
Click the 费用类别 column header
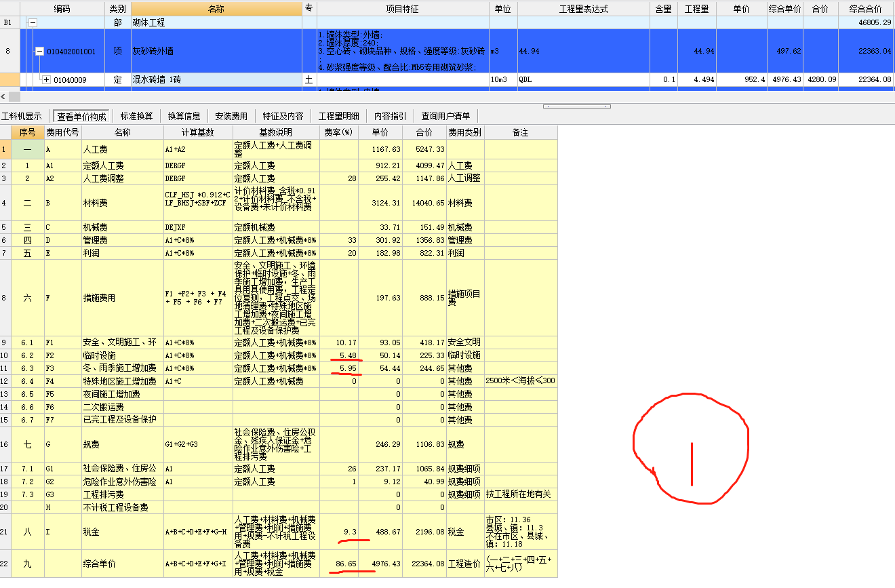(466, 132)
